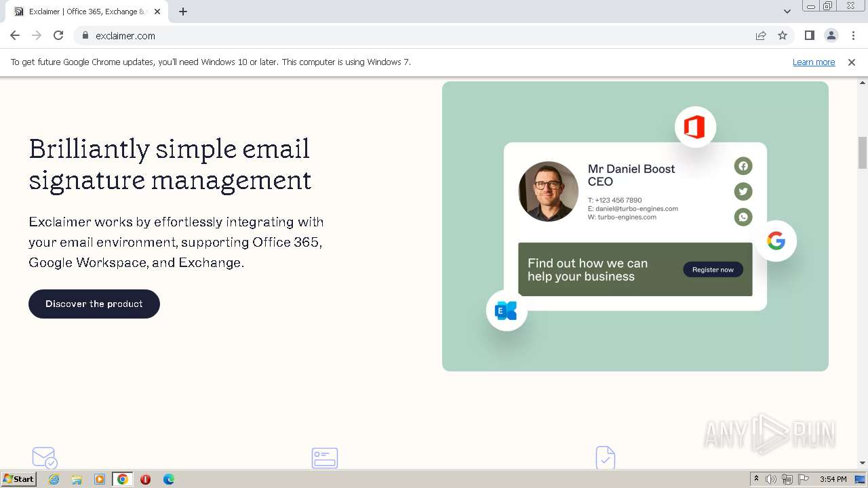Dismiss the Chrome update notification bar

852,62
